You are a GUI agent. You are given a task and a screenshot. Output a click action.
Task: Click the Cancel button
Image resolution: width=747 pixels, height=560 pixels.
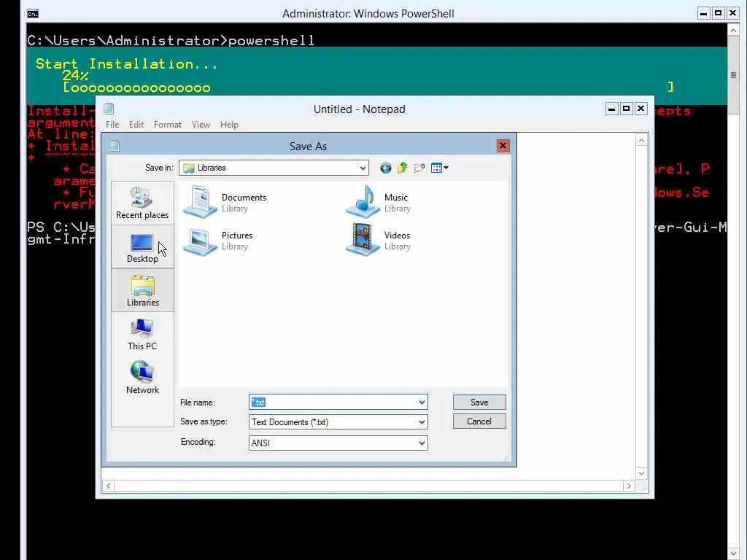(479, 421)
